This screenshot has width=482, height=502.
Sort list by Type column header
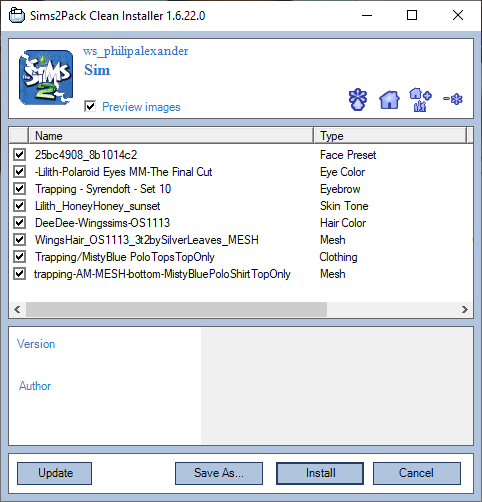tap(390, 136)
